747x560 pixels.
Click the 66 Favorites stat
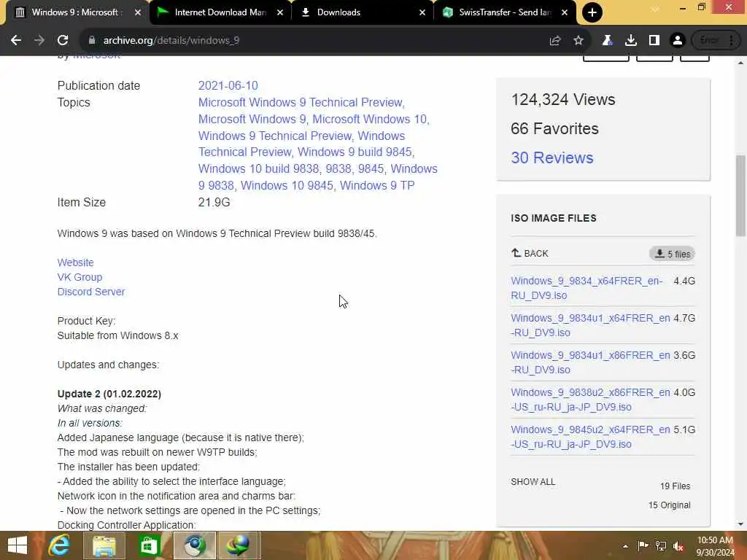click(x=554, y=128)
